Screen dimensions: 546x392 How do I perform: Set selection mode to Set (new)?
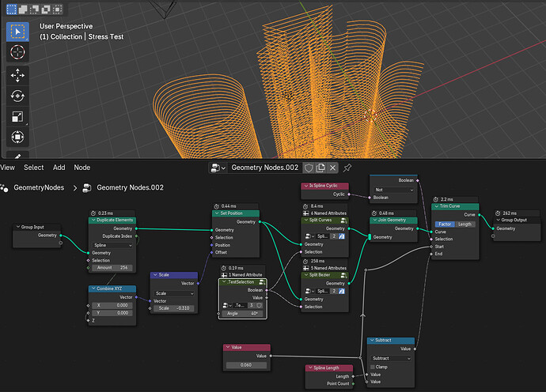pyautogui.click(x=12, y=9)
